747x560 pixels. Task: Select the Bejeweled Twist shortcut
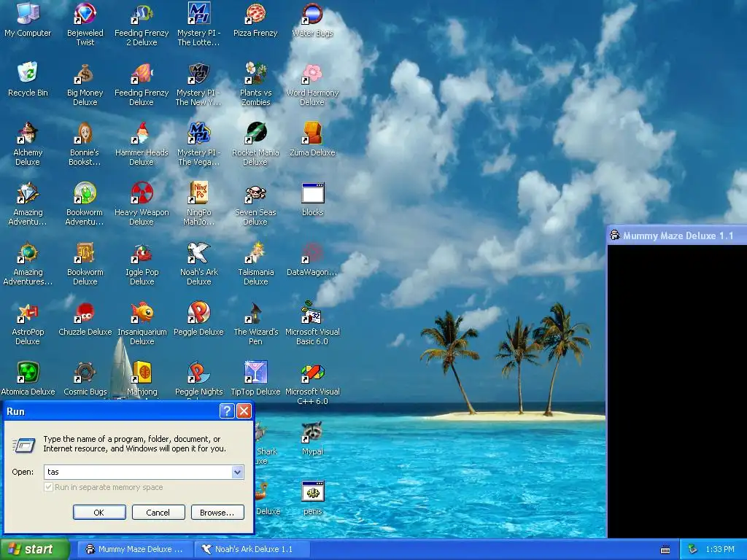[85, 24]
